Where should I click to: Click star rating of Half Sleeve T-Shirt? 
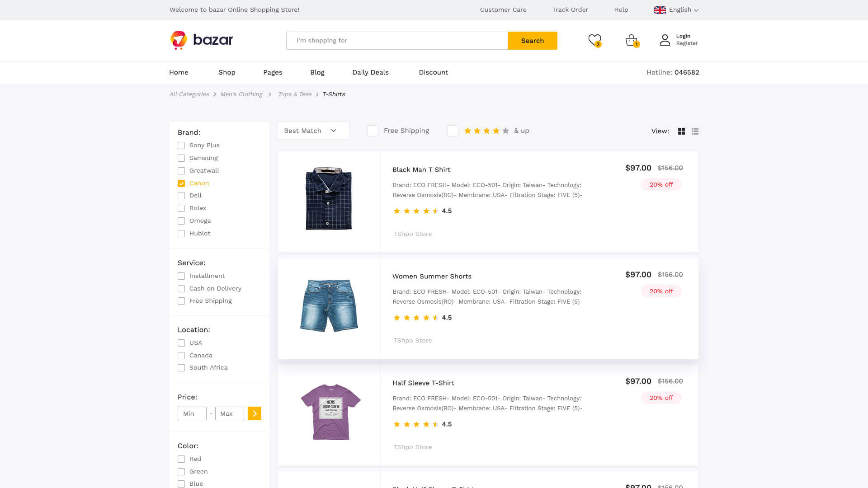click(416, 424)
